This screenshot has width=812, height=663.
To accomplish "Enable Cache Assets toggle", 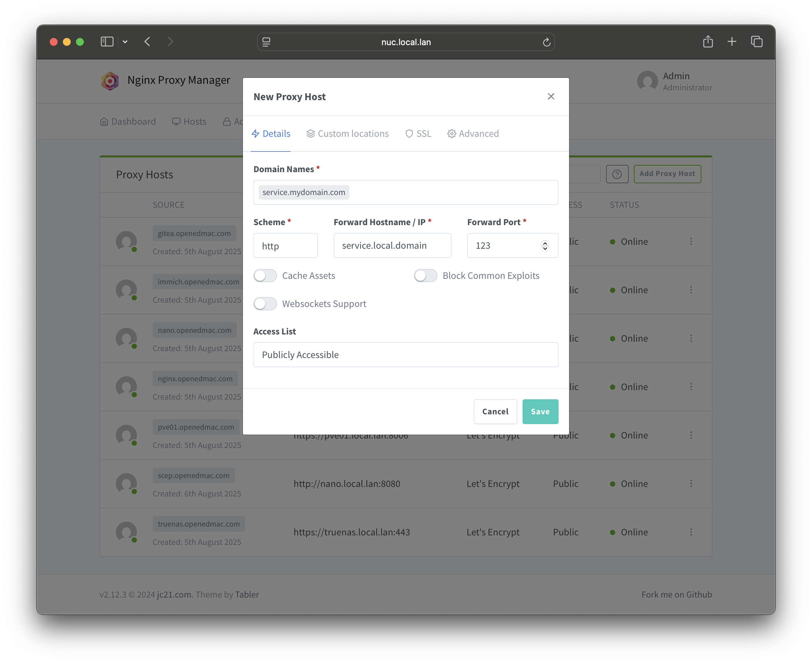I will tap(265, 276).
